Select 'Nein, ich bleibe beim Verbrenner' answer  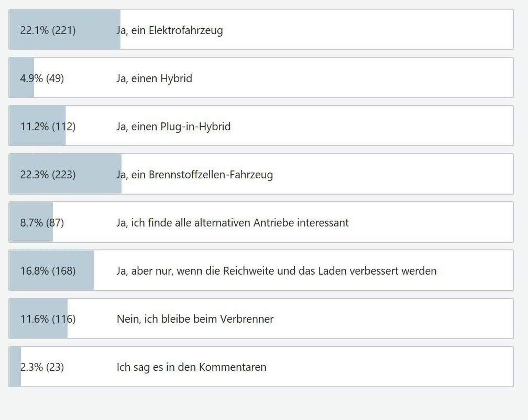[x=195, y=319]
